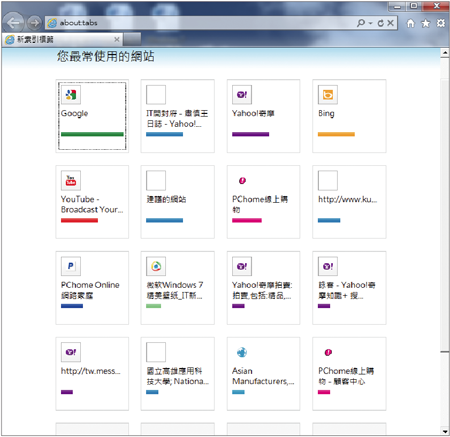Click the Yahoo! favicon on the auction tile
The height and width of the screenshot is (437, 450).
coord(242,266)
